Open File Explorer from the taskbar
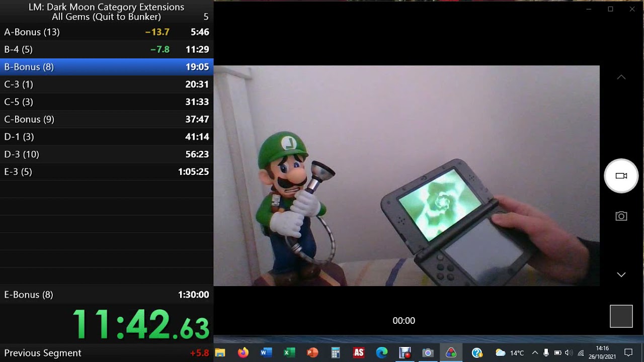 coord(220,353)
